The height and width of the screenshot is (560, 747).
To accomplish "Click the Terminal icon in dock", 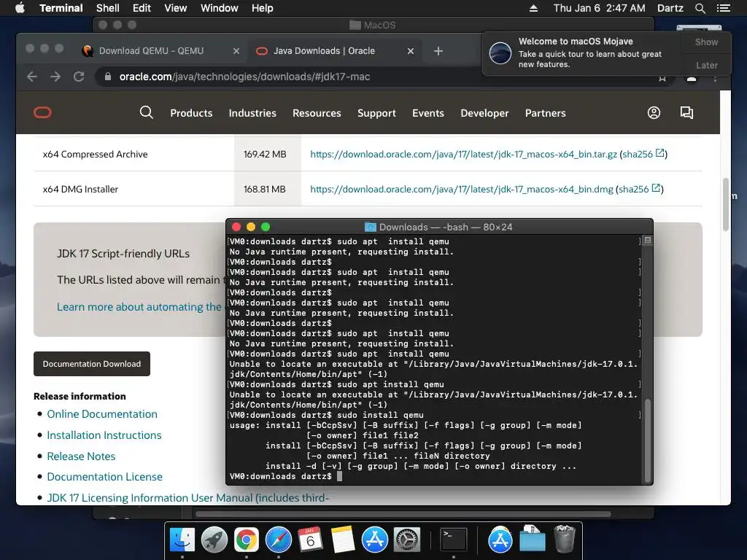I will [x=454, y=540].
